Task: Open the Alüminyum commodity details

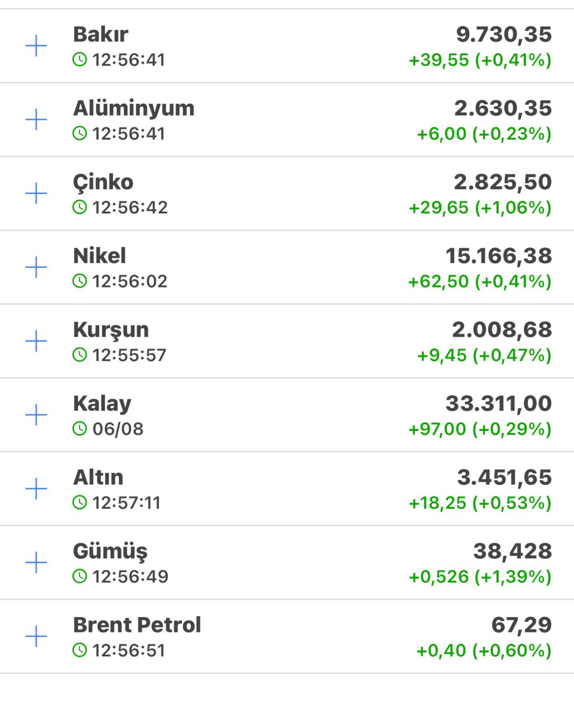Action: click(x=134, y=108)
